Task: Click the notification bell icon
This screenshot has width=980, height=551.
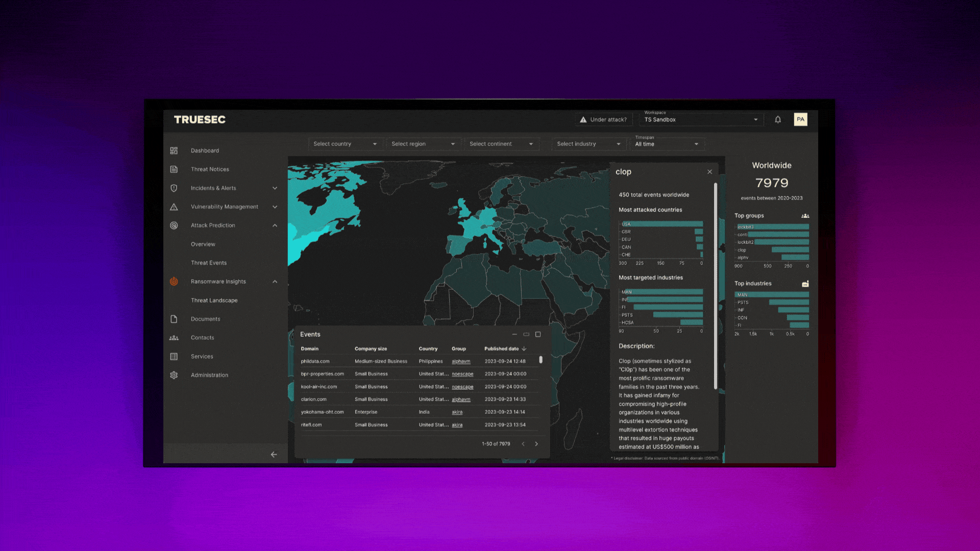Action: [x=778, y=119]
